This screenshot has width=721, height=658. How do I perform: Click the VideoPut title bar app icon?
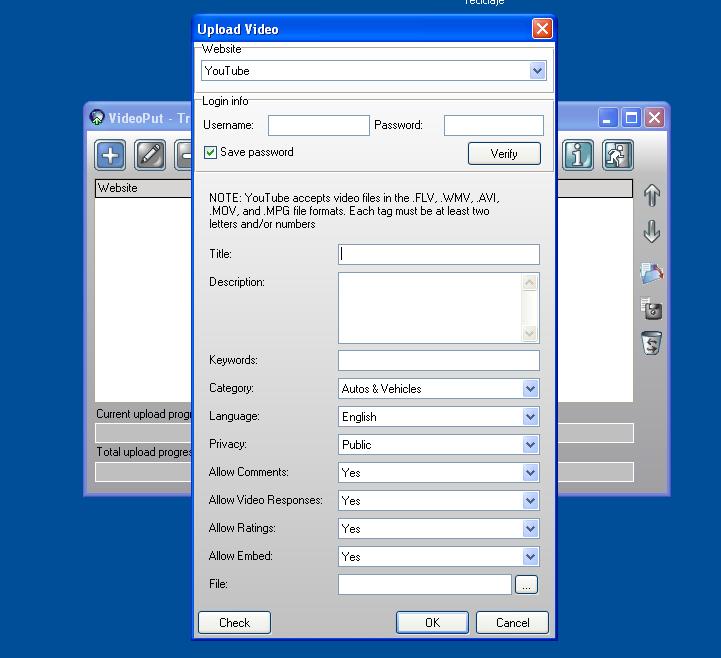[97, 118]
